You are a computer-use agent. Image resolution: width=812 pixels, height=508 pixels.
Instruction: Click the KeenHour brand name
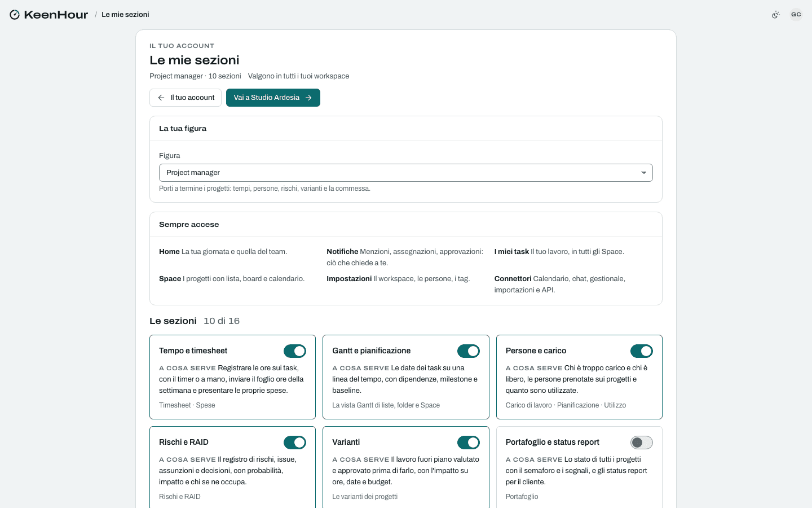tap(56, 15)
